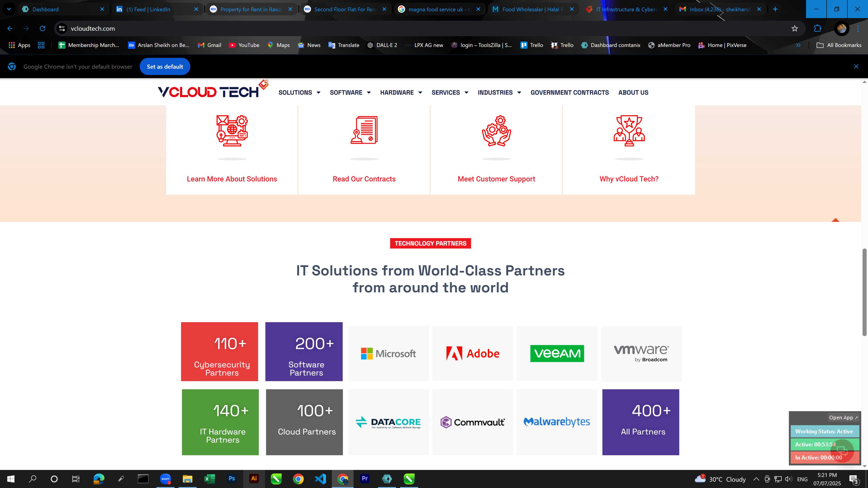Click the page's vertical scrollbar thumb

(864, 292)
